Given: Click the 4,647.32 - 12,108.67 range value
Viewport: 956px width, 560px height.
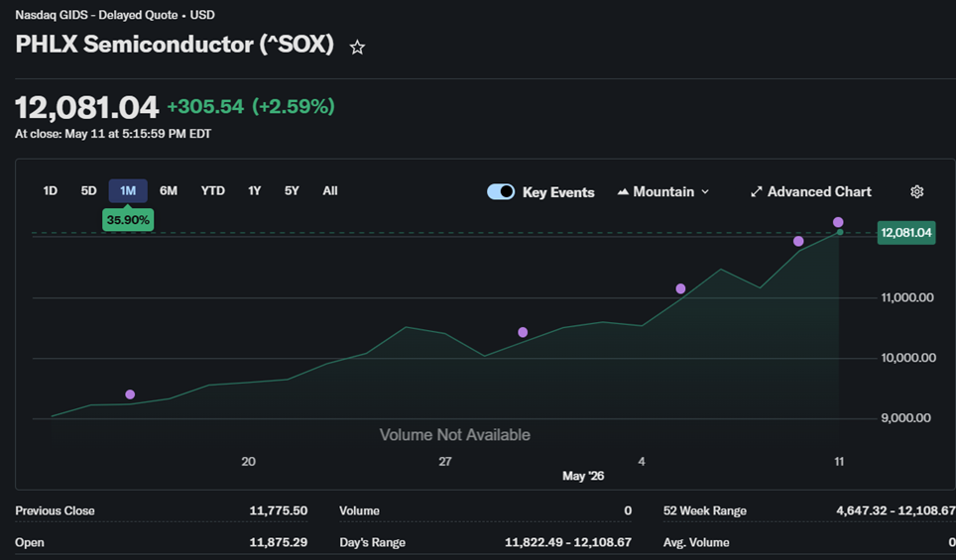Looking at the screenshot, I should pos(896,510).
